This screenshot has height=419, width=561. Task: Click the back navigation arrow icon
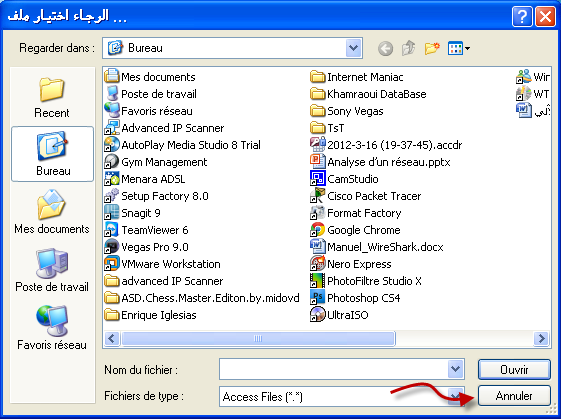pos(385,48)
